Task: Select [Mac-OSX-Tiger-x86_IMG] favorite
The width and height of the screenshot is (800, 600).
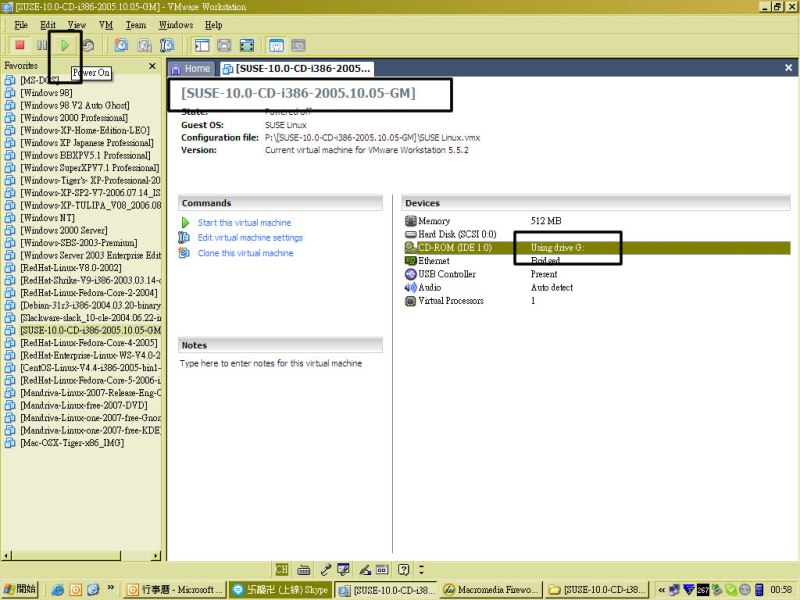Action: tap(72, 443)
